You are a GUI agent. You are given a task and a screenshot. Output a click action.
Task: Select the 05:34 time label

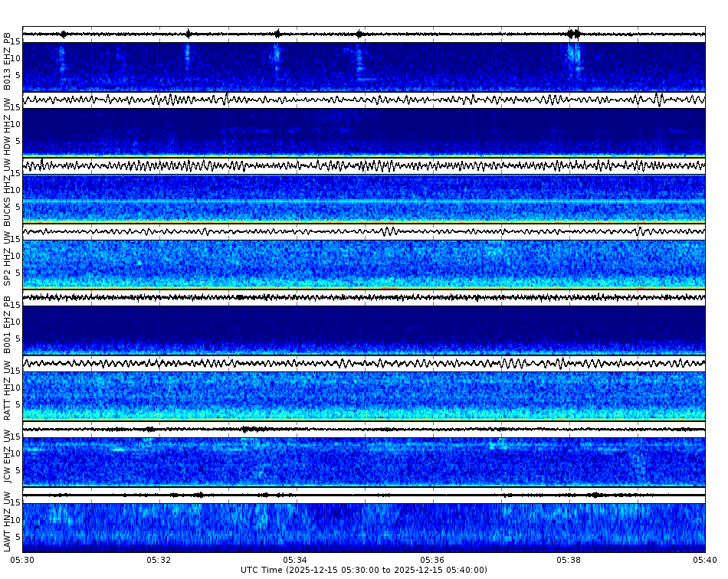295,560
